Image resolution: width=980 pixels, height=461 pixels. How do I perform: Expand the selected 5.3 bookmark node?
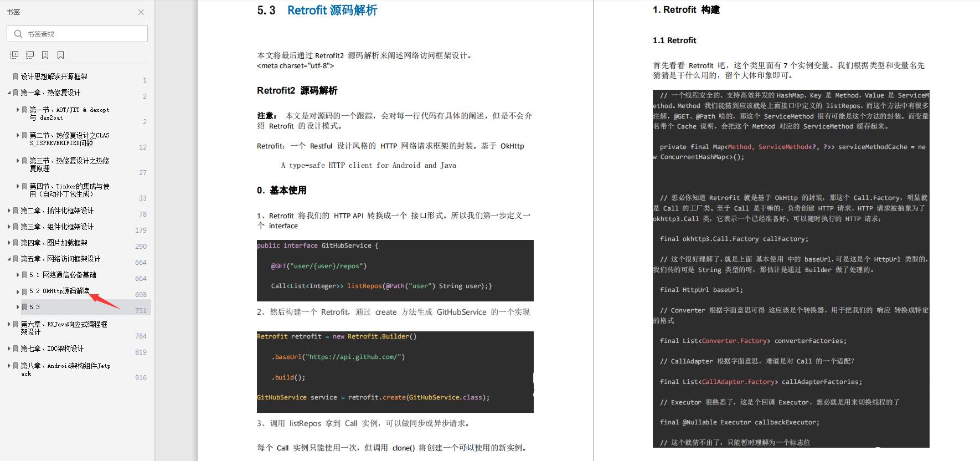[18, 307]
